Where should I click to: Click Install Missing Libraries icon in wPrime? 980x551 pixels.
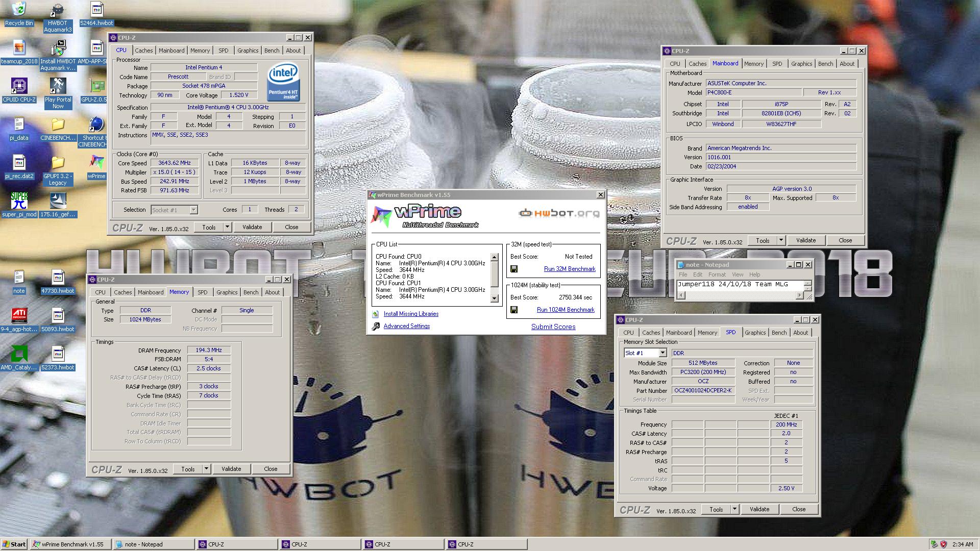click(376, 314)
